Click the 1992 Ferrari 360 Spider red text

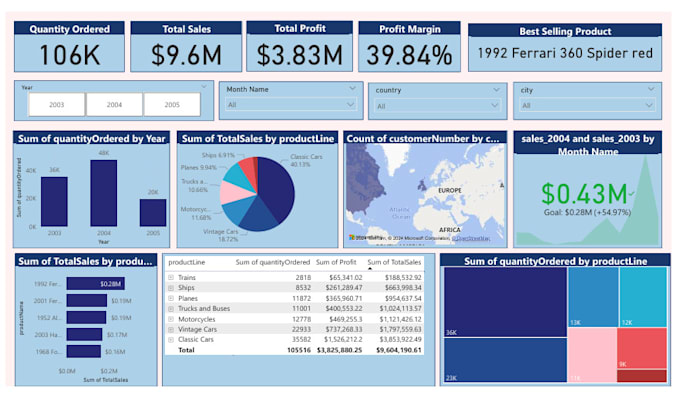click(x=565, y=53)
